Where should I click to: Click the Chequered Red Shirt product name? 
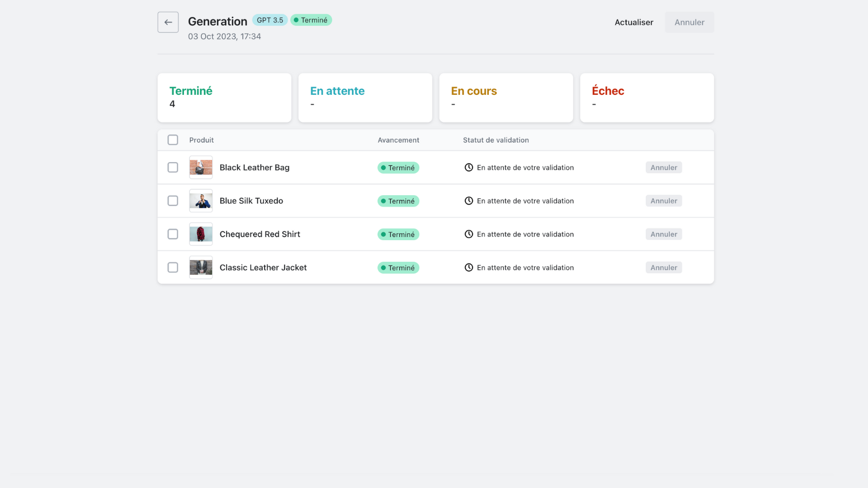coord(260,234)
